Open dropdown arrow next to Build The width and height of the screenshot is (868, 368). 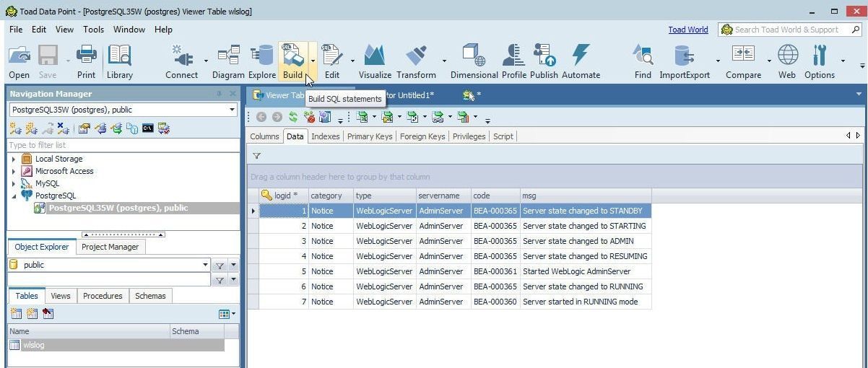pyautogui.click(x=313, y=61)
